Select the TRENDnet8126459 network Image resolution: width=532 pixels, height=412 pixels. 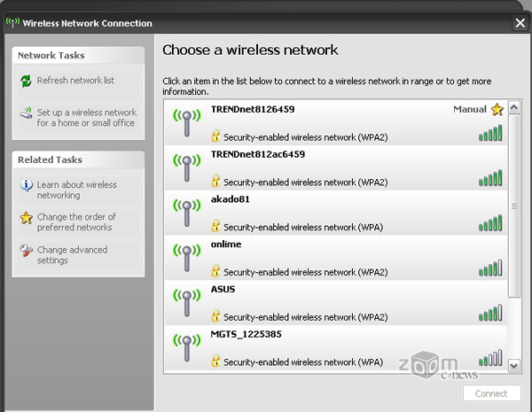coord(336,123)
